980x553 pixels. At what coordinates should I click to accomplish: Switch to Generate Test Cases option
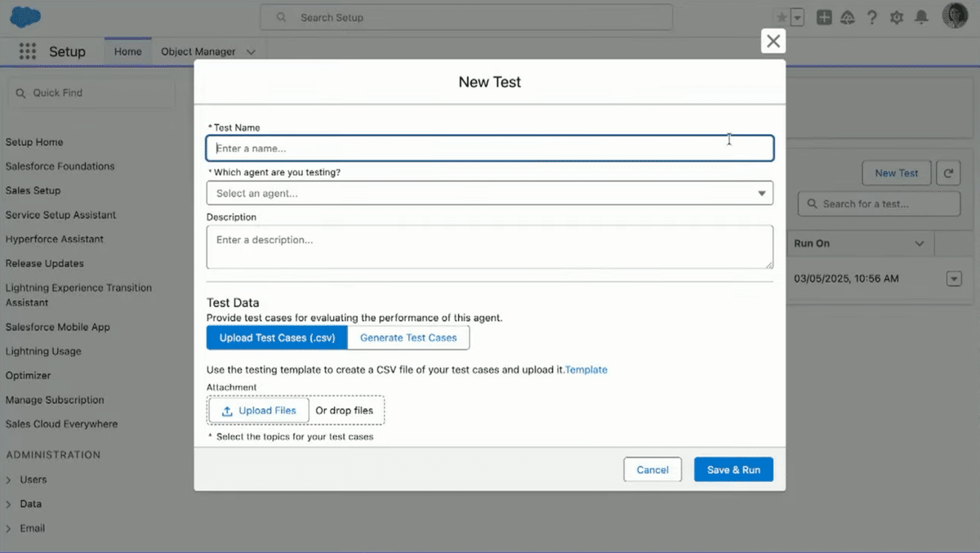[x=408, y=337]
